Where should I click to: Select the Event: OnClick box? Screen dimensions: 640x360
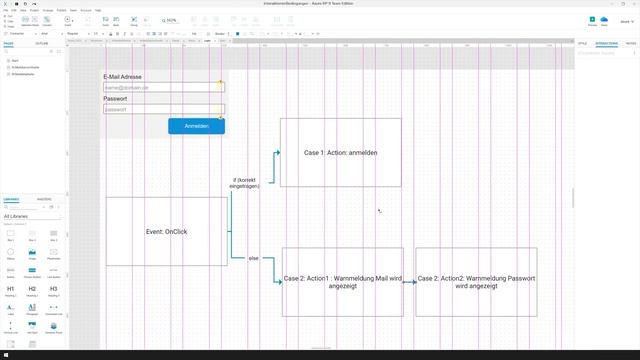click(167, 231)
